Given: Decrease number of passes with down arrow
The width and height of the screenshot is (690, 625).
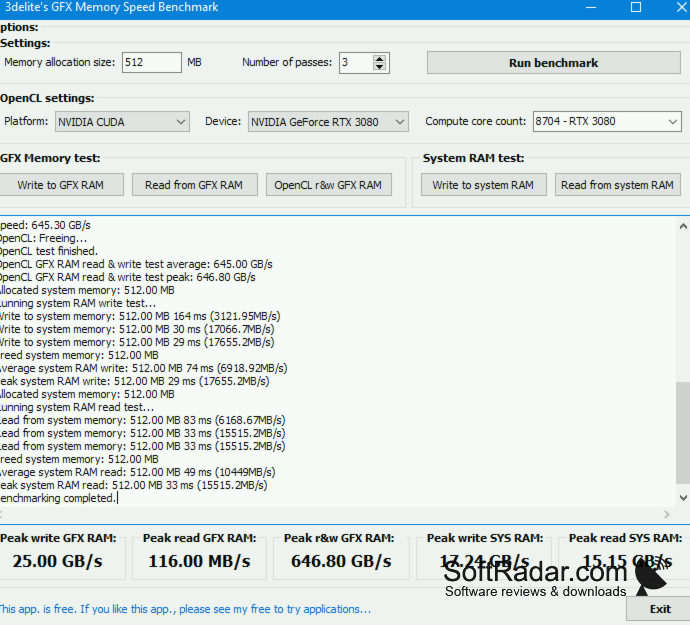Looking at the screenshot, I should click(x=379, y=66).
